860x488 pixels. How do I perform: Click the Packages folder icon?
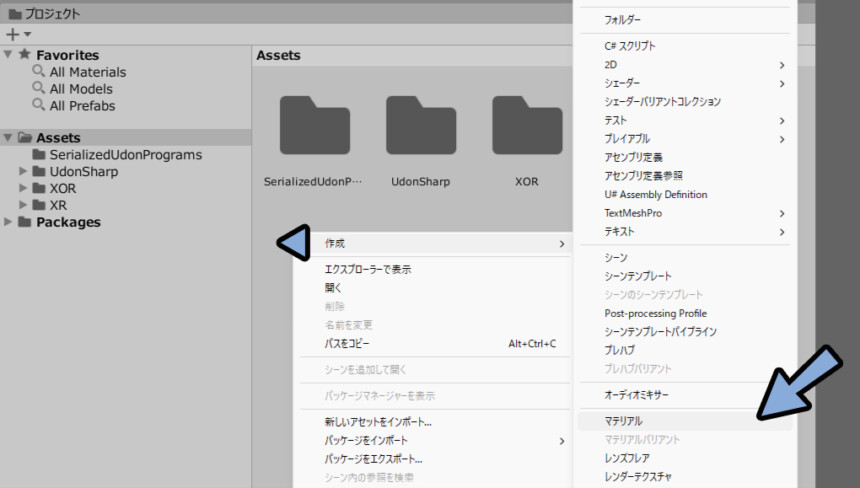pyautogui.click(x=24, y=222)
